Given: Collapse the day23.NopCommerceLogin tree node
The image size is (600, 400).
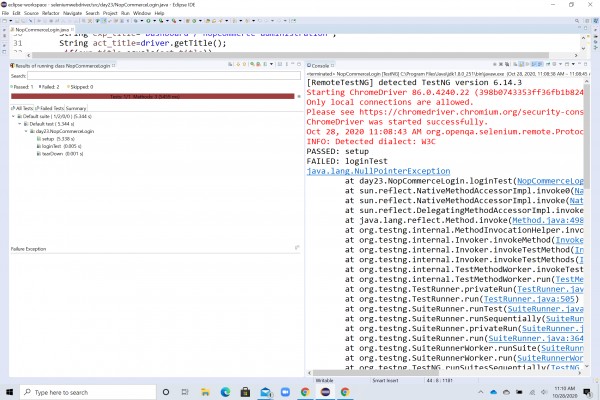Looking at the screenshot, I should [26, 131].
